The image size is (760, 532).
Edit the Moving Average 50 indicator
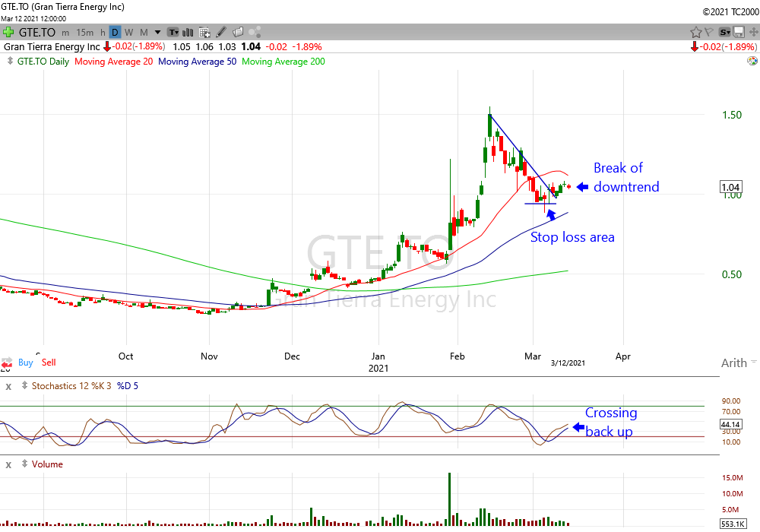(x=198, y=62)
